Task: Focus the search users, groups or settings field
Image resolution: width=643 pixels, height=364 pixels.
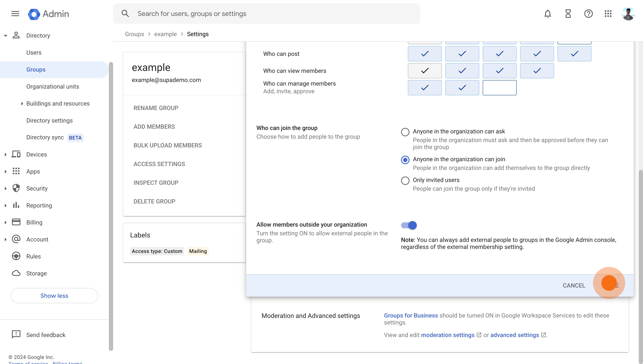Action: (267, 14)
